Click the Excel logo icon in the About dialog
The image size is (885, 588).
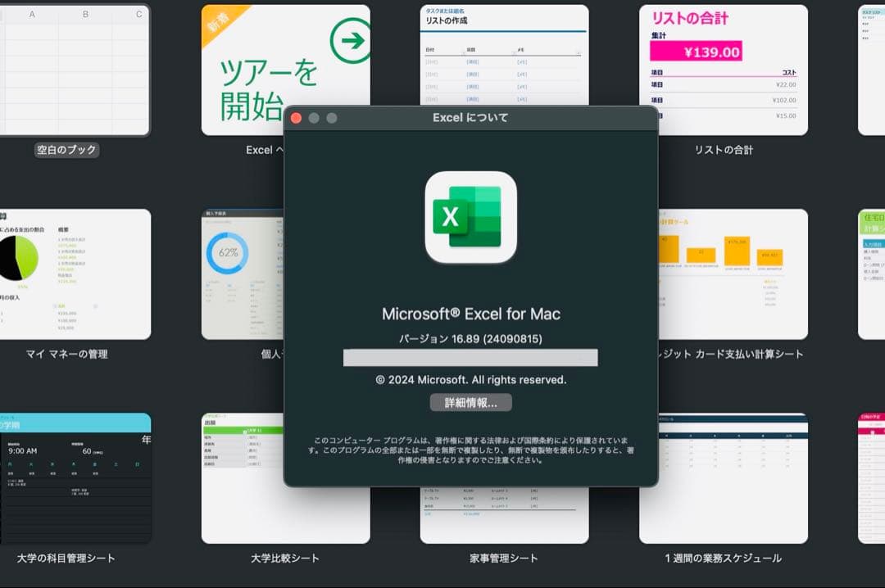[x=471, y=217]
